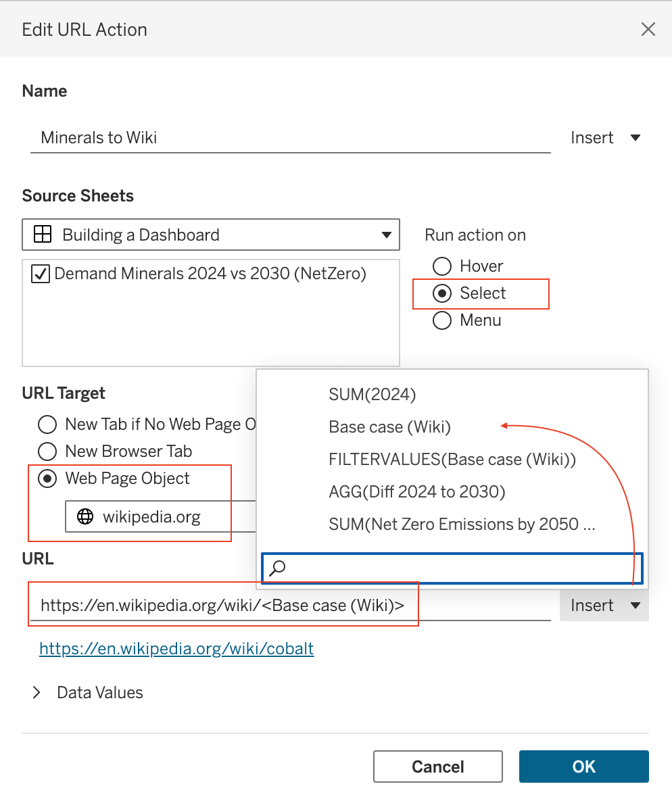This screenshot has width=672, height=803.
Task: Select New Browser Tab as URL target
Action: 47,451
